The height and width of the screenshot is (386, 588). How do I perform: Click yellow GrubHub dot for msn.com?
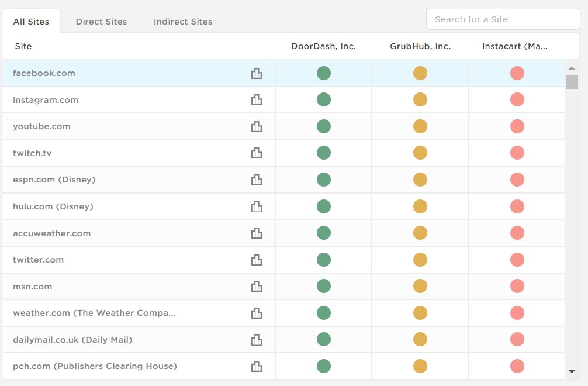coord(420,286)
